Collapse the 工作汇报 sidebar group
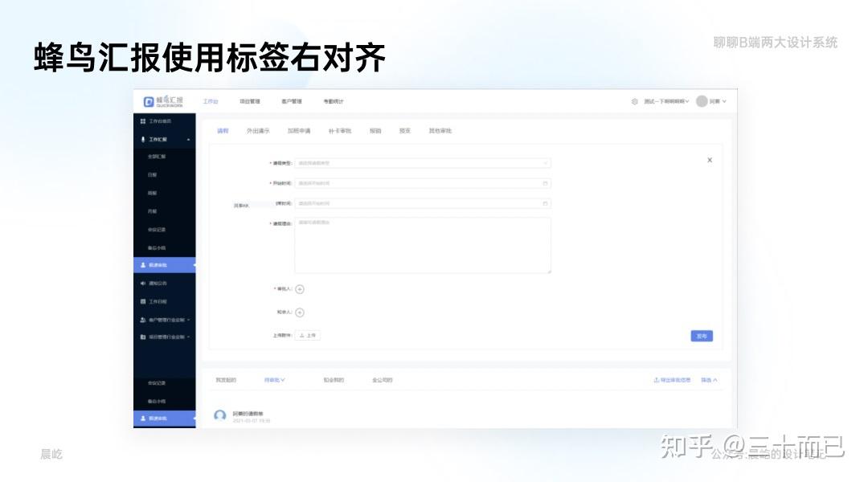The image size is (868, 482). (x=188, y=140)
